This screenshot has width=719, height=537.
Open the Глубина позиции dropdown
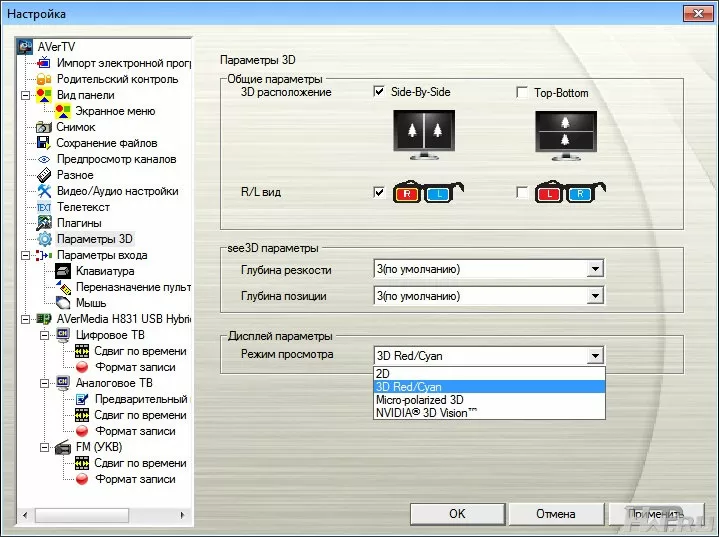point(595,296)
